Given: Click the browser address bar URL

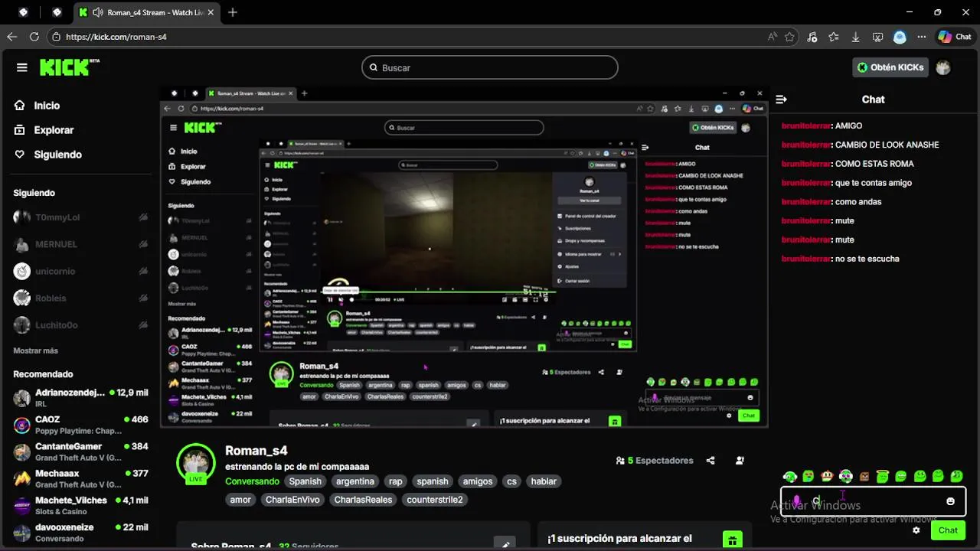Looking at the screenshot, I should pos(116,37).
